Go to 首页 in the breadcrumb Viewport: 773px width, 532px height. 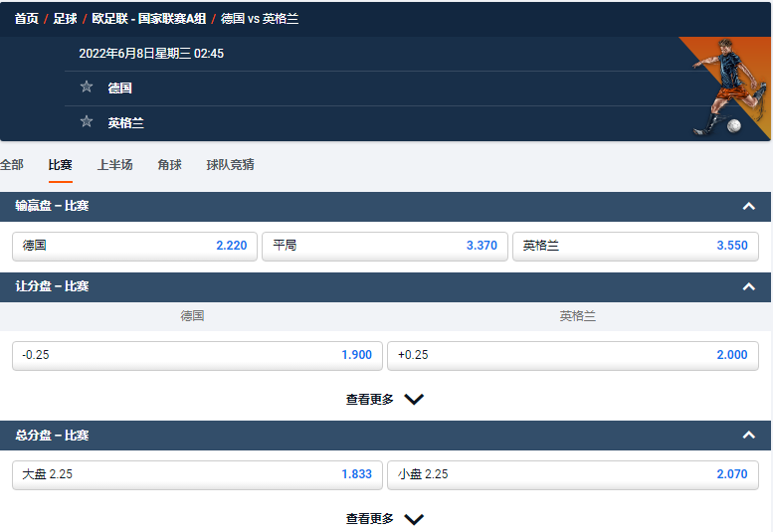pos(27,19)
